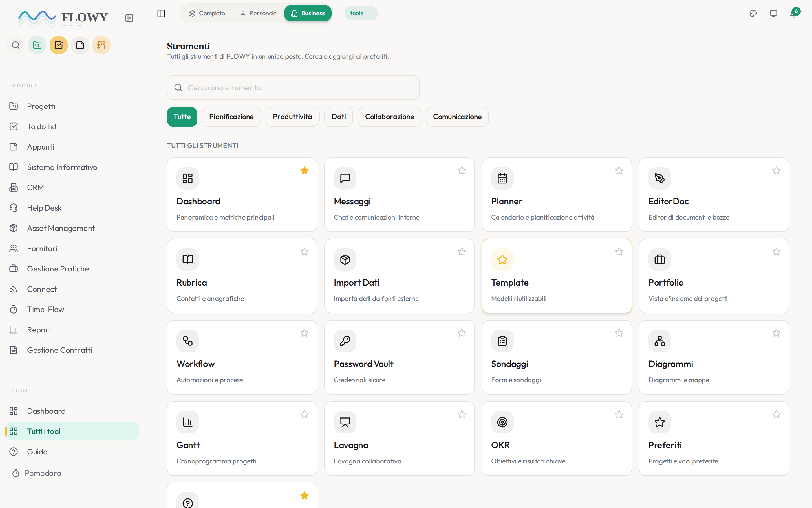Screen dimensions: 812x508
Task: Switch to the Personale view tab
Action: pyautogui.click(x=258, y=14)
